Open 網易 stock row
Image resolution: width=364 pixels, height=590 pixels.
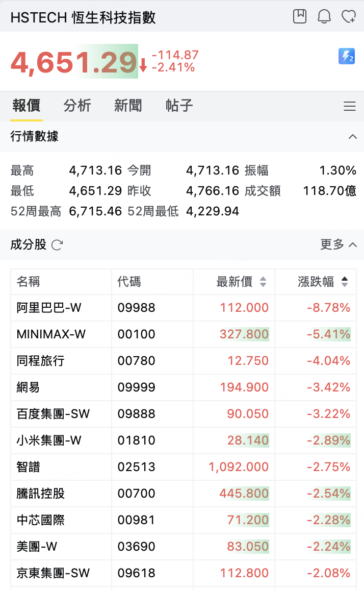pyautogui.click(x=184, y=387)
